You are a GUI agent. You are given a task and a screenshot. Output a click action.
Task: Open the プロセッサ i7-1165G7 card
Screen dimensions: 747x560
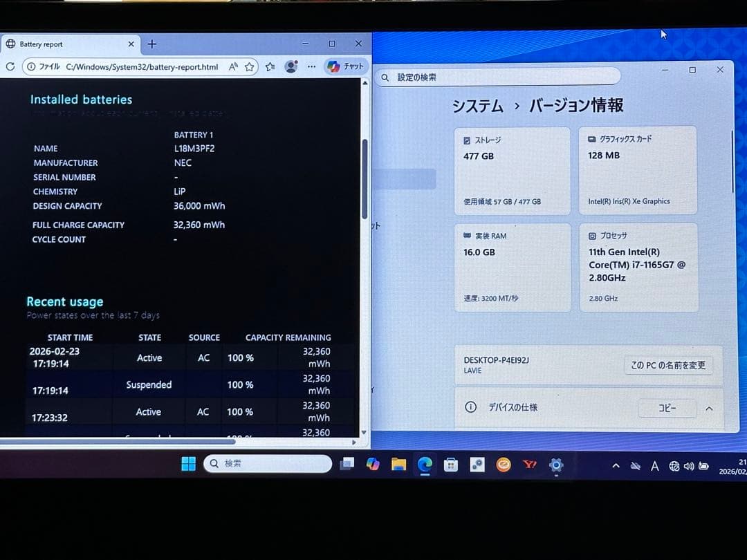(638, 267)
